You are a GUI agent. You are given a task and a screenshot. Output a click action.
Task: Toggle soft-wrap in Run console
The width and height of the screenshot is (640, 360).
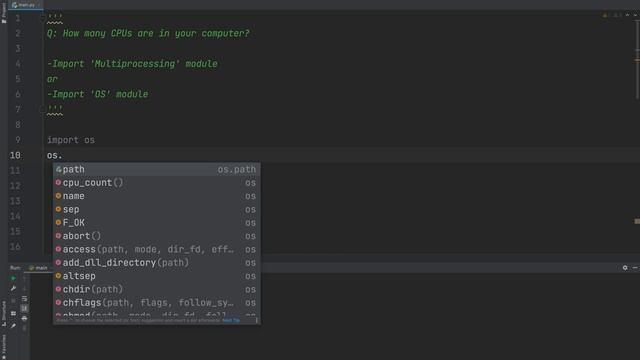(x=24, y=298)
